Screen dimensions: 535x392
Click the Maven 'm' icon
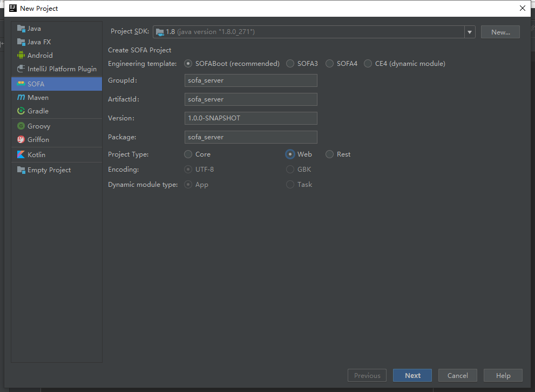point(21,97)
